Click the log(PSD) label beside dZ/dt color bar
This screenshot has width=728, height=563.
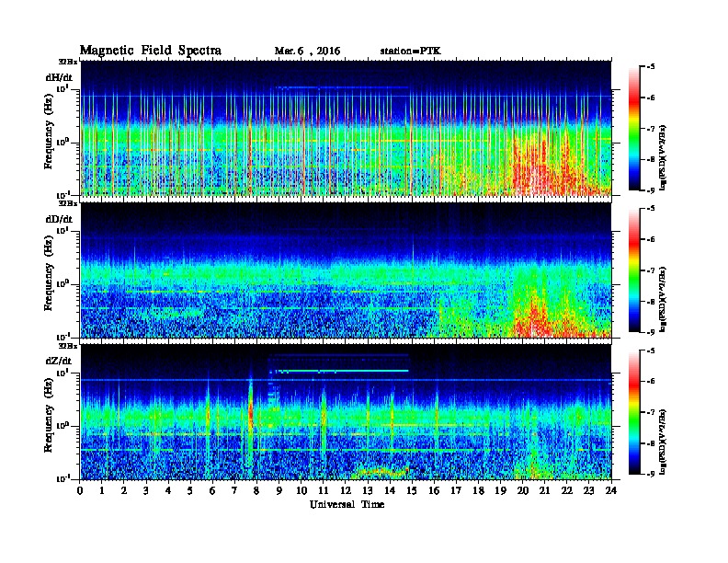coord(663,440)
